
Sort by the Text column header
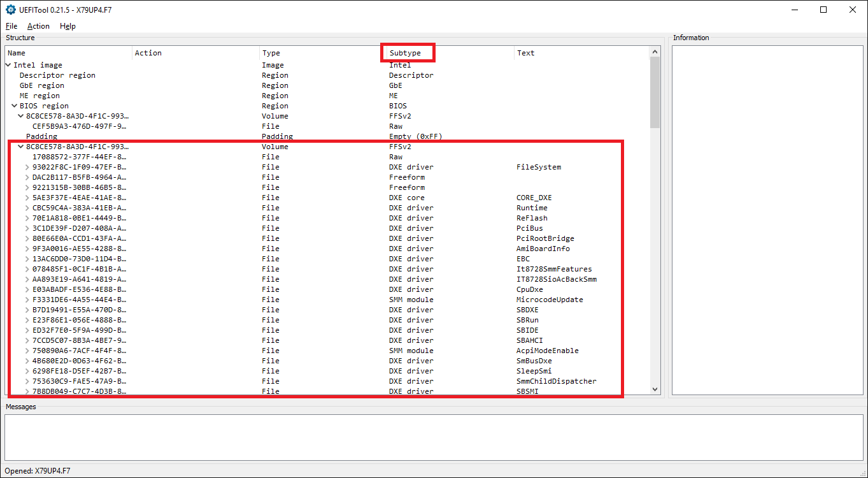tap(581, 53)
